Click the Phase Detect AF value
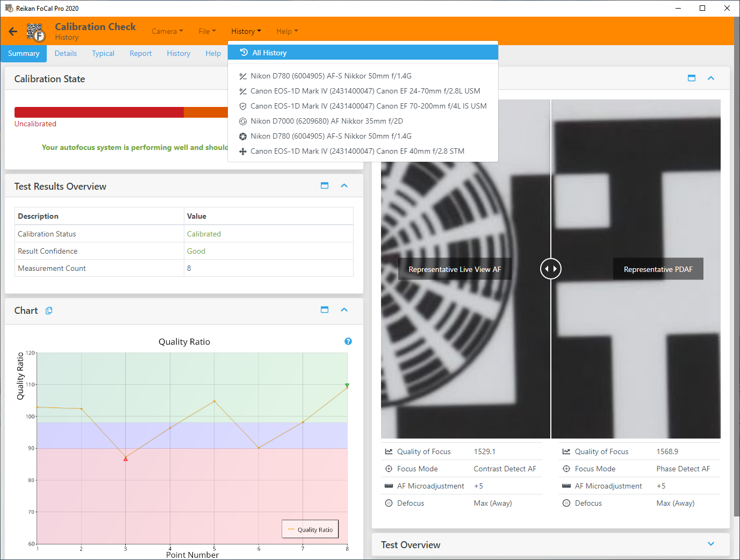The height and width of the screenshot is (560, 740). pyautogui.click(x=683, y=469)
